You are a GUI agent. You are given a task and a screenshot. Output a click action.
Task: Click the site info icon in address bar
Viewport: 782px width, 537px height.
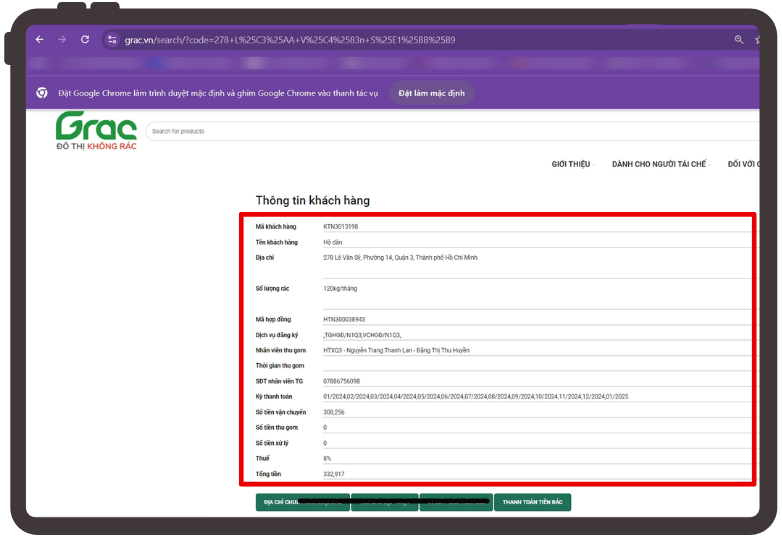[x=112, y=40]
